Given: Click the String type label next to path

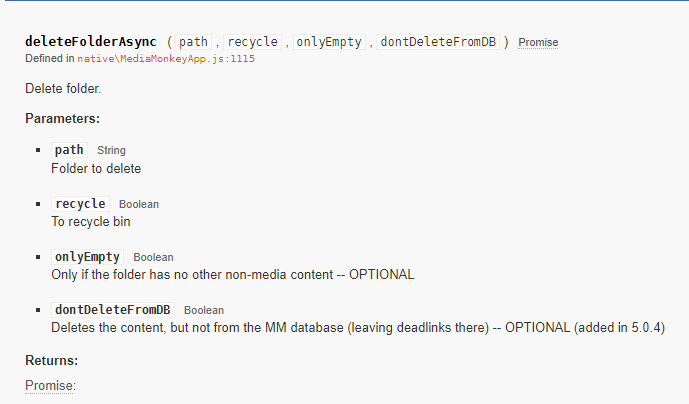Looking at the screenshot, I should (x=111, y=151).
